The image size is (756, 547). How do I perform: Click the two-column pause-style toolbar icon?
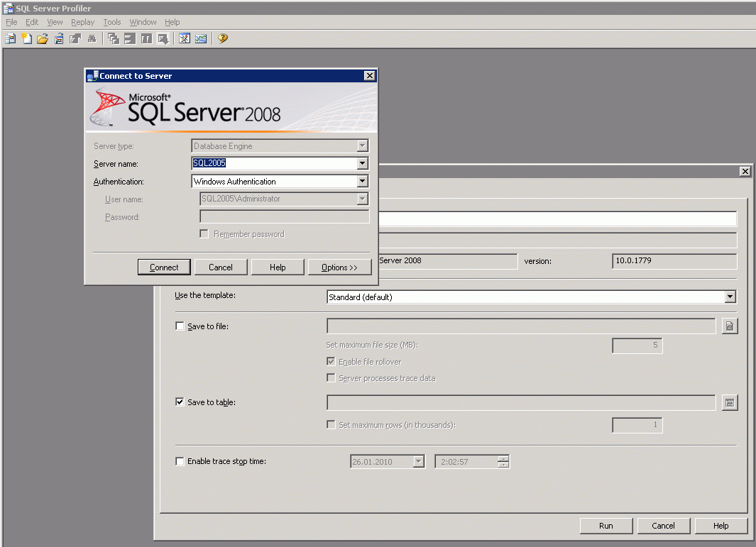[146, 38]
